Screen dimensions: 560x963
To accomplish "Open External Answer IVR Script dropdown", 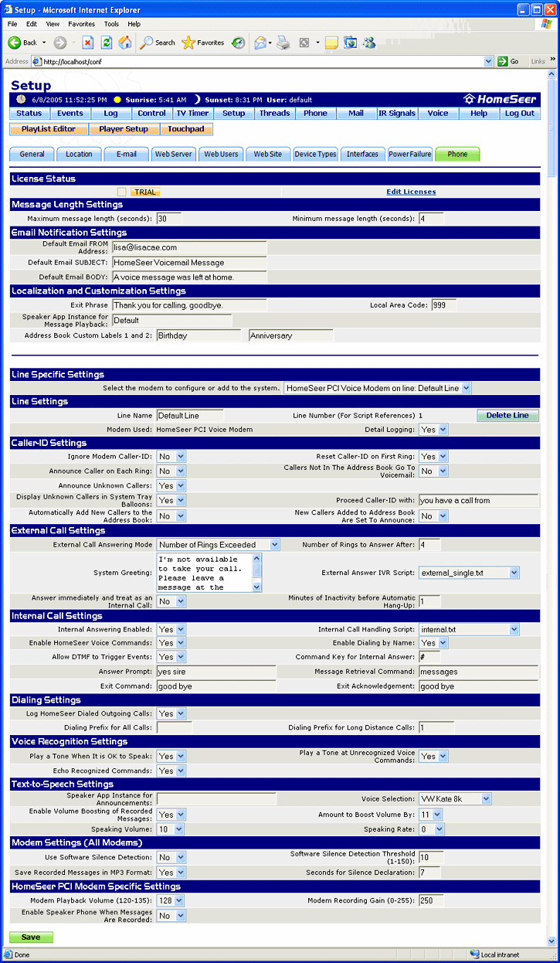I will point(469,573).
